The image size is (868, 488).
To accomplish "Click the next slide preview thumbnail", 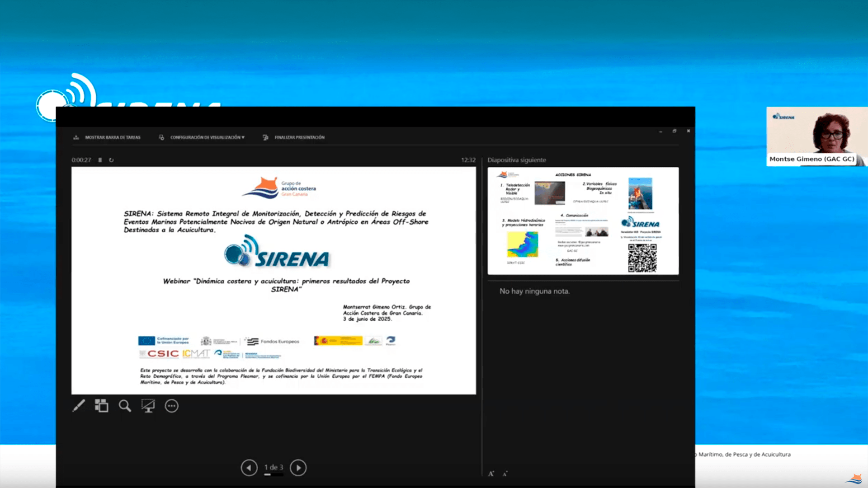I will point(583,221).
